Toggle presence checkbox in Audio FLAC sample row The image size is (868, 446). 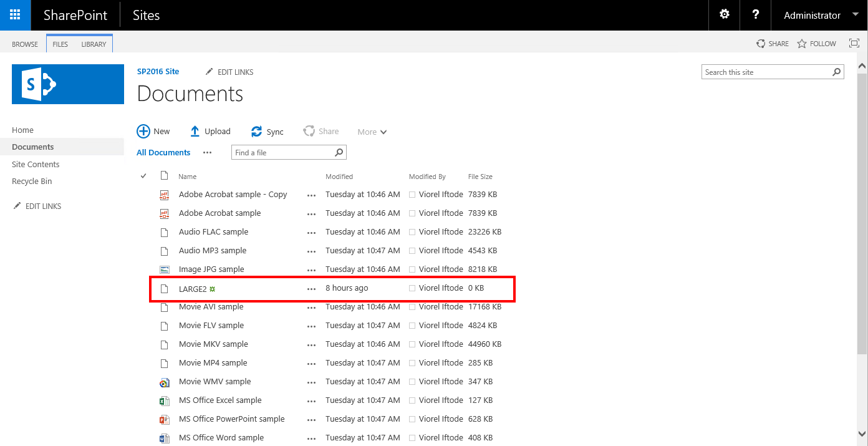click(412, 232)
